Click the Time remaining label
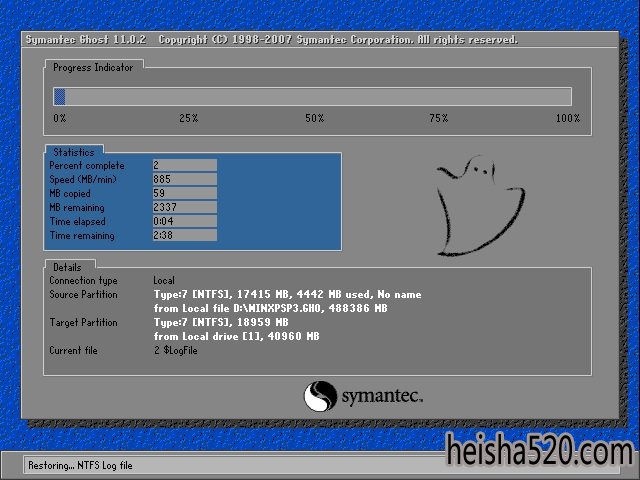This screenshot has height=480, width=640. [x=82, y=236]
